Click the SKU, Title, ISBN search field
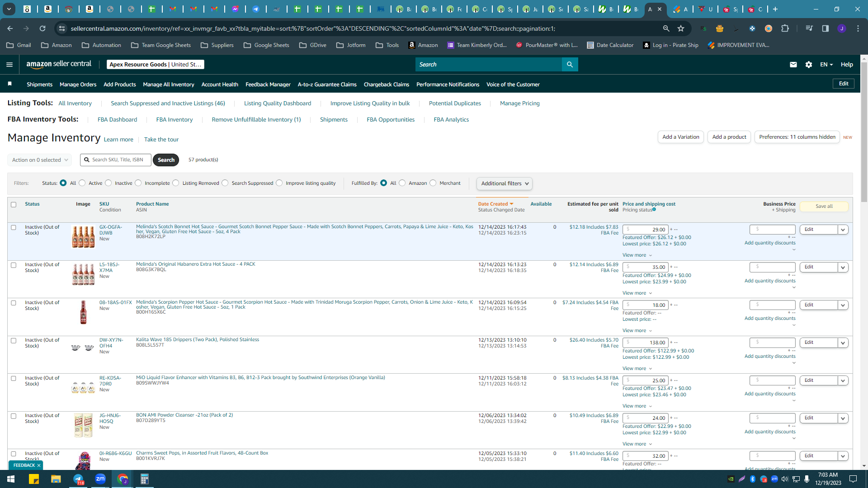 [116, 160]
